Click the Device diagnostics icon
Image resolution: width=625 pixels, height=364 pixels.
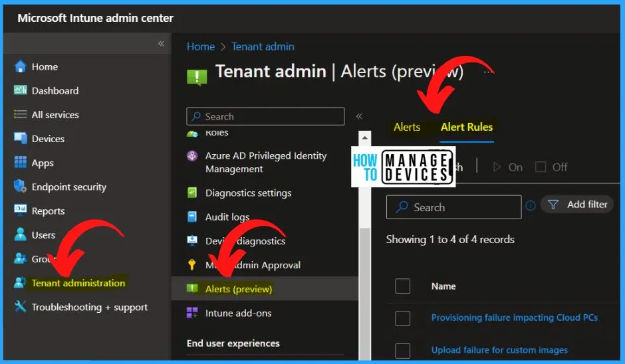[192, 240]
